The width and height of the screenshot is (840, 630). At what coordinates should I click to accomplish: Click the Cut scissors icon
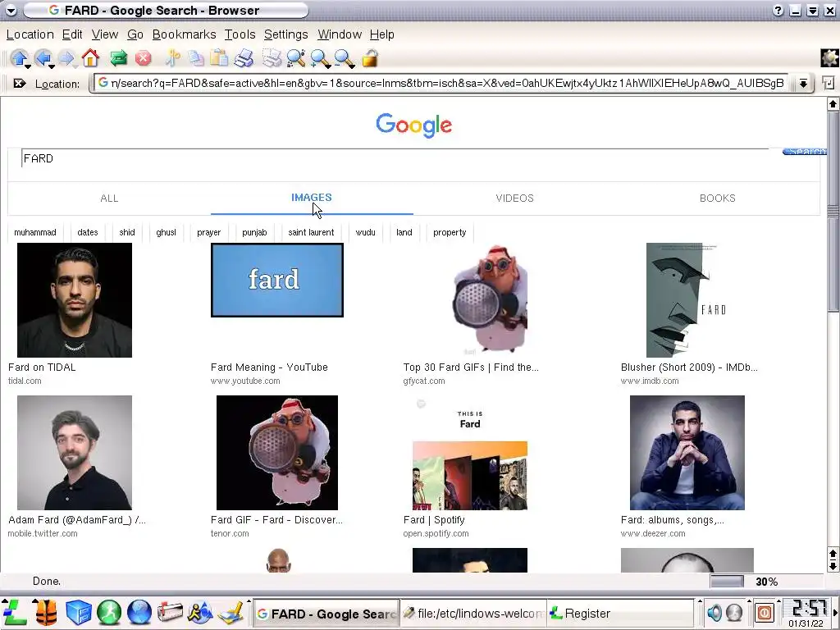pos(172,58)
